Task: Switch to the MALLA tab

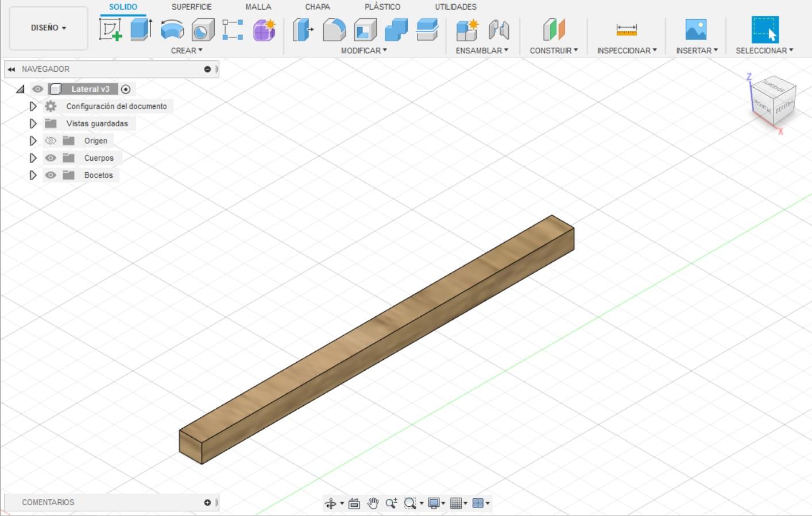Action: point(258,7)
